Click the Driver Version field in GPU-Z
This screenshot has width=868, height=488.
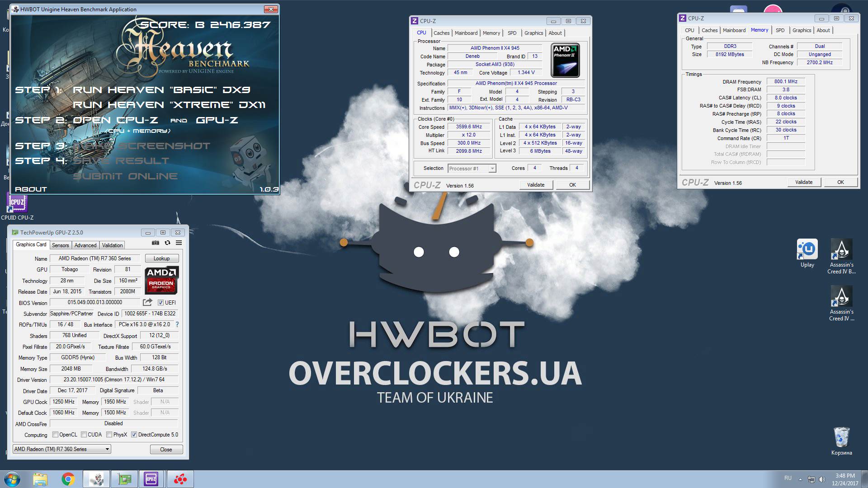[114, 380]
